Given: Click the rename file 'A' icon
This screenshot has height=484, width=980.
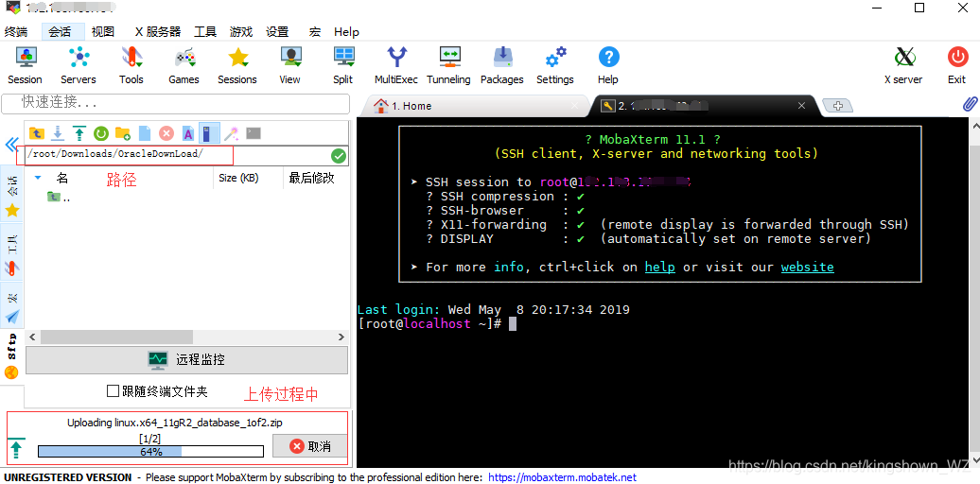Looking at the screenshot, I should click(x=187, y=133).
